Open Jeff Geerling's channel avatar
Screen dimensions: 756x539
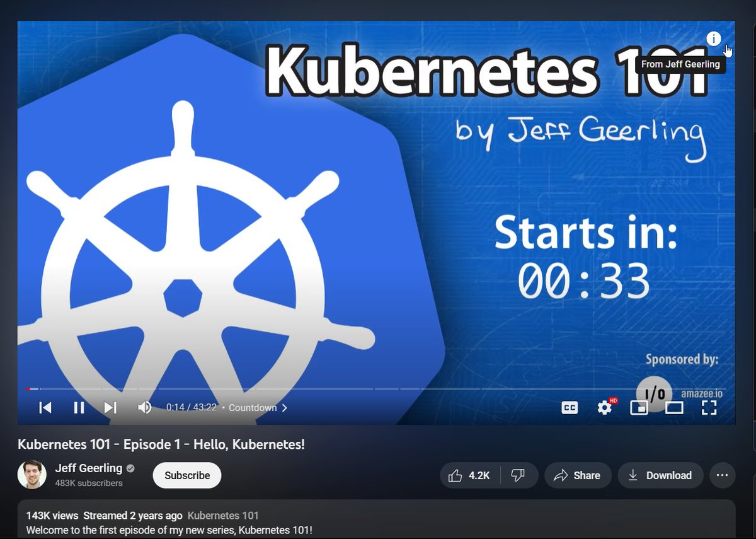pyautogui.click(x=32, y=475)
